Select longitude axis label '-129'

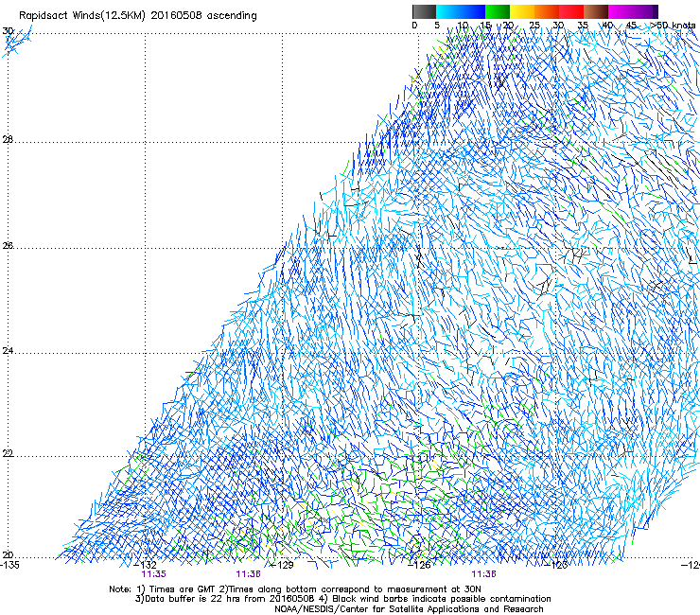(283, 565)
